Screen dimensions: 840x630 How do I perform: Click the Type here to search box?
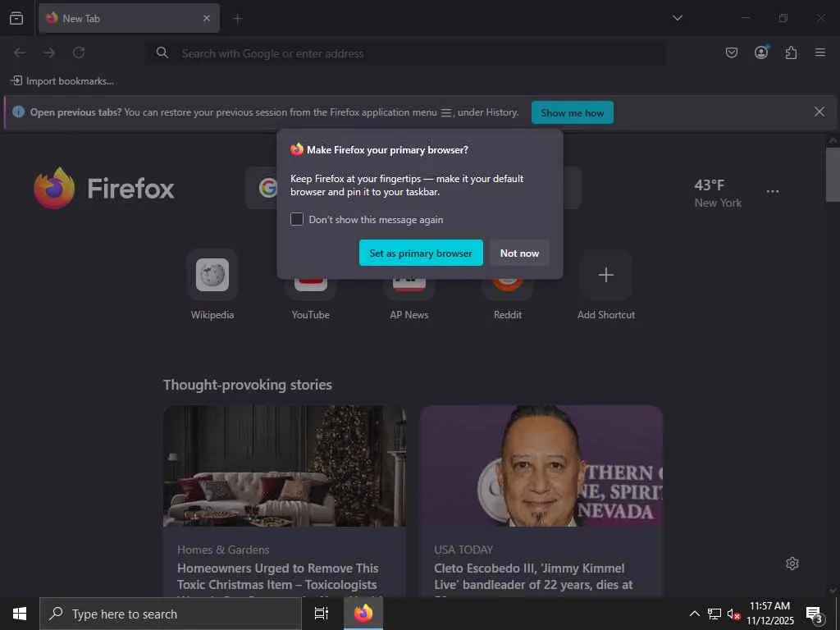click(x=171, y=614)
